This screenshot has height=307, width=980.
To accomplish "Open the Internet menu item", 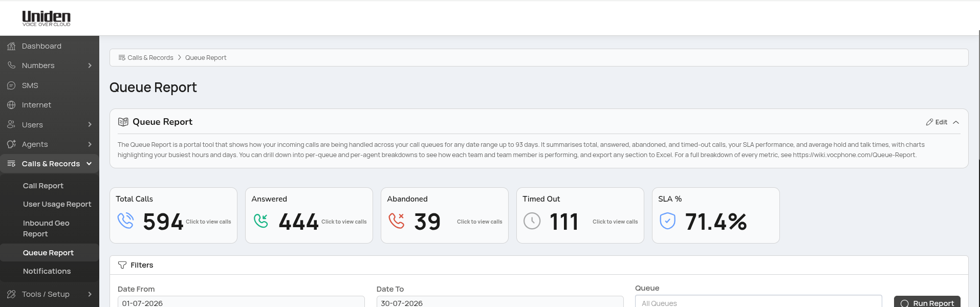I will click(50, 105).
